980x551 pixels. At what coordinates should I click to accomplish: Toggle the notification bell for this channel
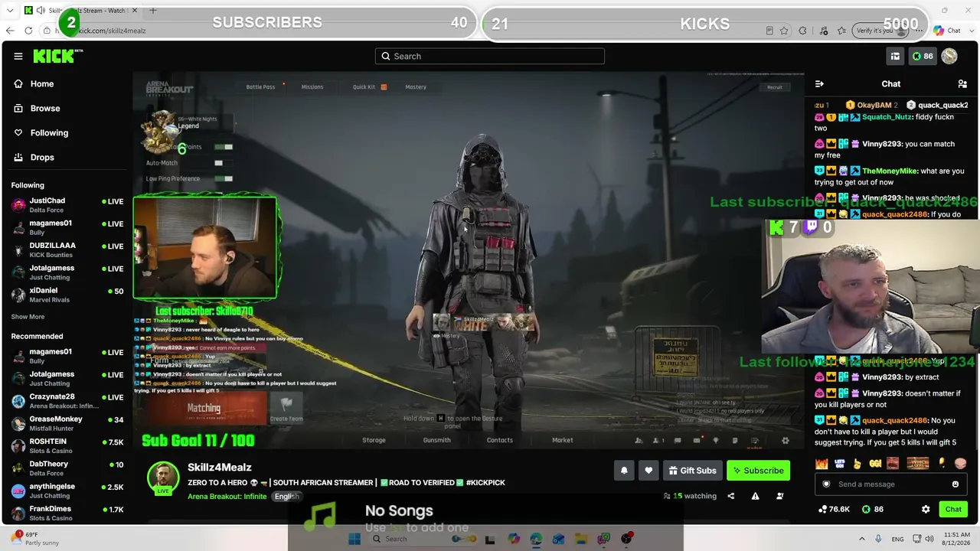click(x=624, y=471)
